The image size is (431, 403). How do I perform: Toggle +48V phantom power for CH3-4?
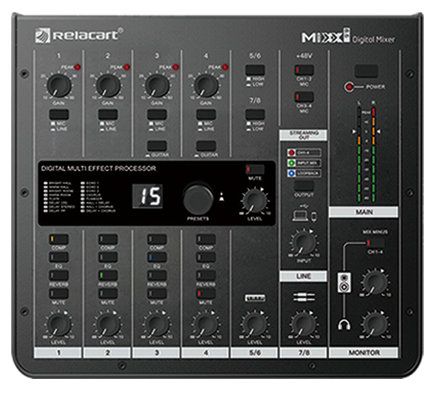(304, 97)
